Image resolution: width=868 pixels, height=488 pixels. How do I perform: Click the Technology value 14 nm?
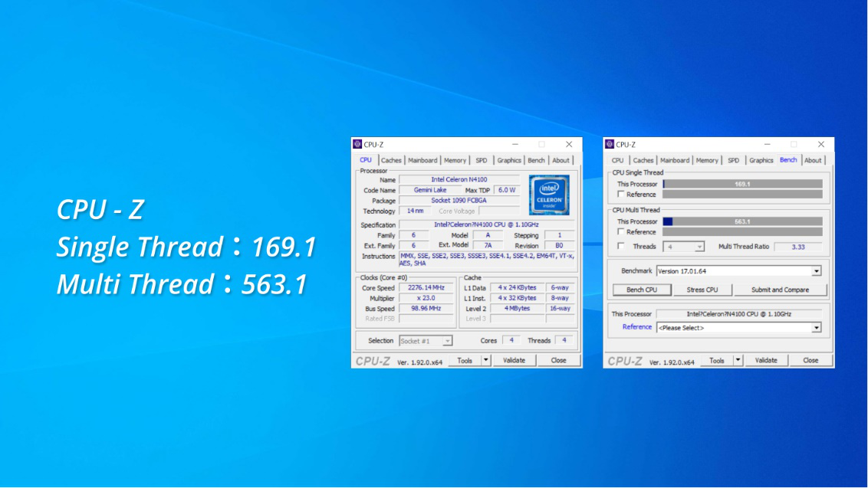(x=415, y=211)
